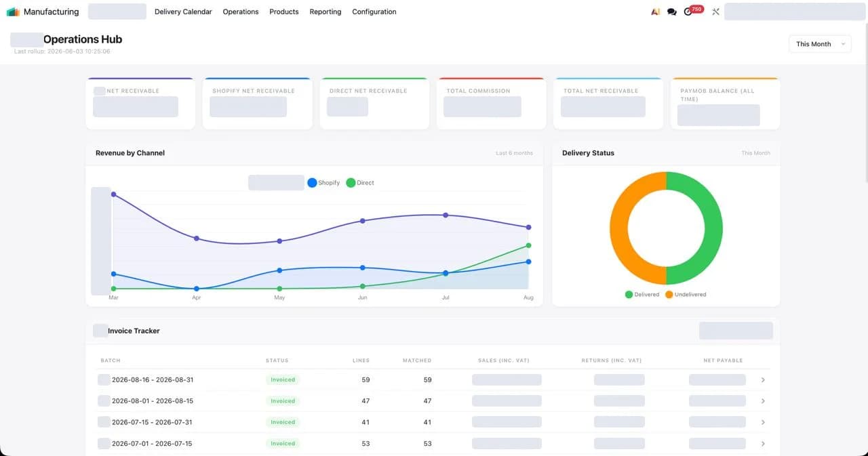
Task: Open the Manufacturing app logo icon
Action: pos(13,12)
